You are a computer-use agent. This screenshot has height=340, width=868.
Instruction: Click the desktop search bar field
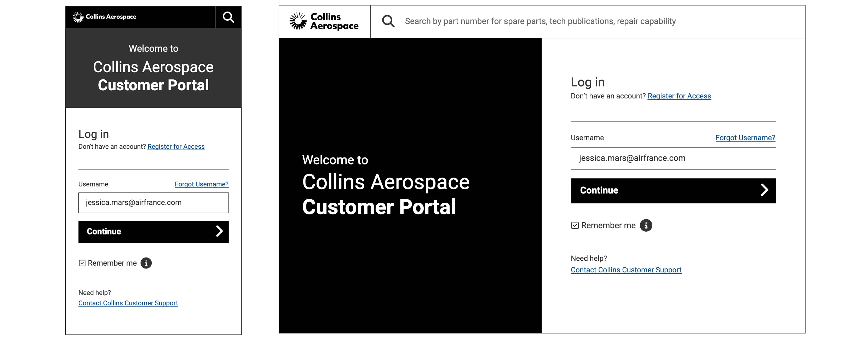[x=587, y=21]
